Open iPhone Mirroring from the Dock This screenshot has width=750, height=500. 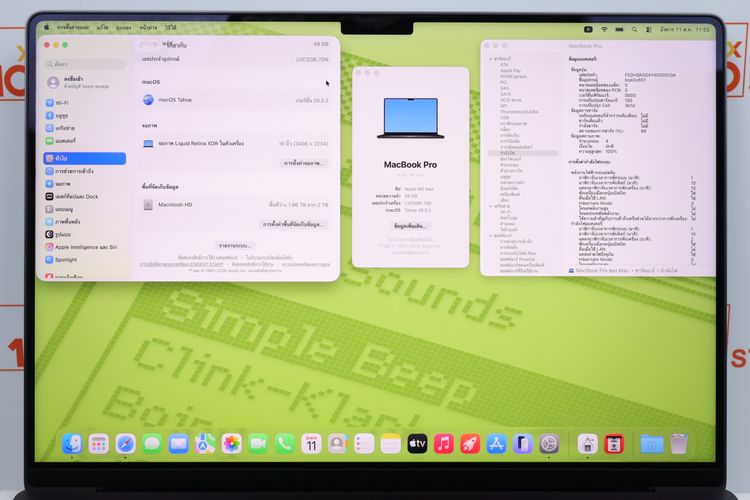(x=523, y=444)
